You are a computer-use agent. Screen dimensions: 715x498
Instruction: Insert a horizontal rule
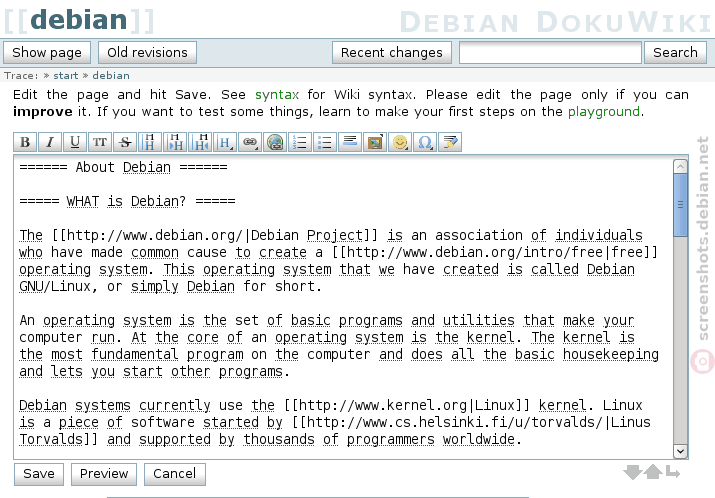coord(350,142)
